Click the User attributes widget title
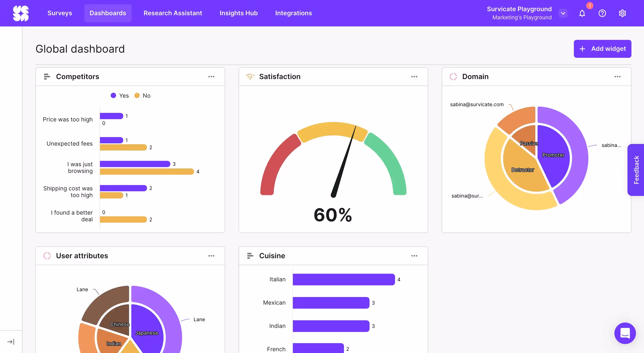644x353 pixels. pos(82,256)
